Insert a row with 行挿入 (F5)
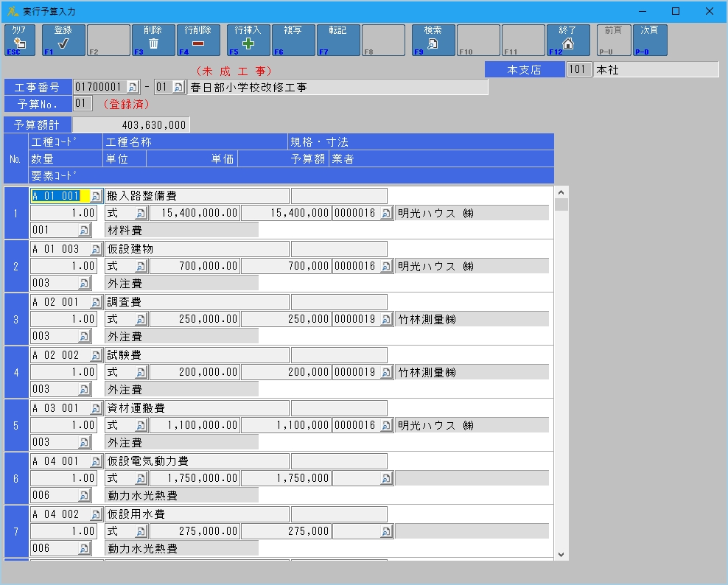The width and height of the screenshot is (728, 585). (248, 40)
